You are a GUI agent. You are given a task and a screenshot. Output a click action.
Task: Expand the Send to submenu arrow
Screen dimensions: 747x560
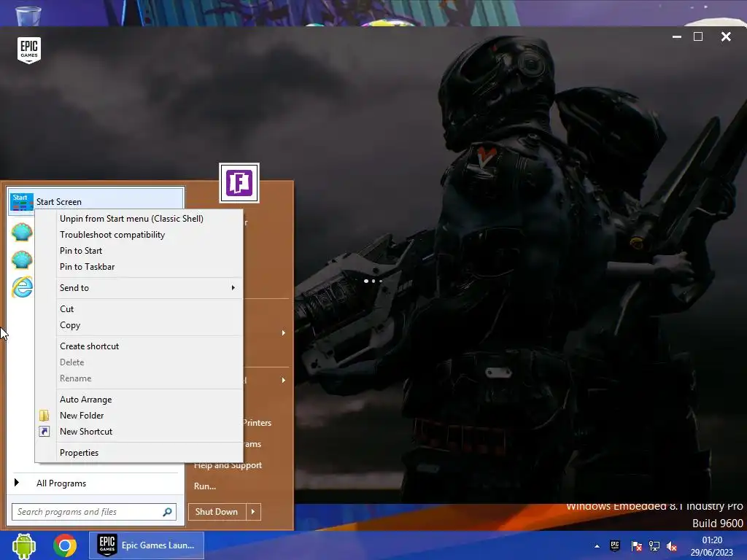pos(233,287)
